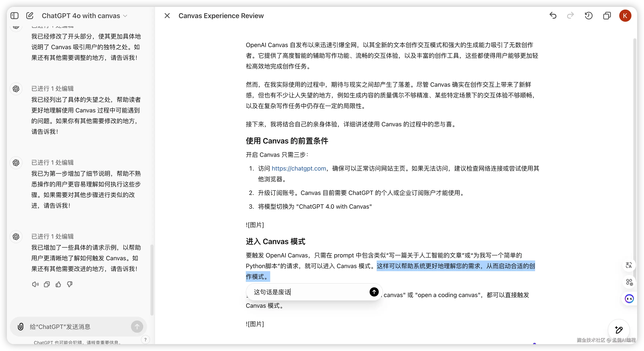Image resolution: width=644 pixels, height=351 pixels.
Task: Click the redo arrow in canvas header
Action: [570, 16]
